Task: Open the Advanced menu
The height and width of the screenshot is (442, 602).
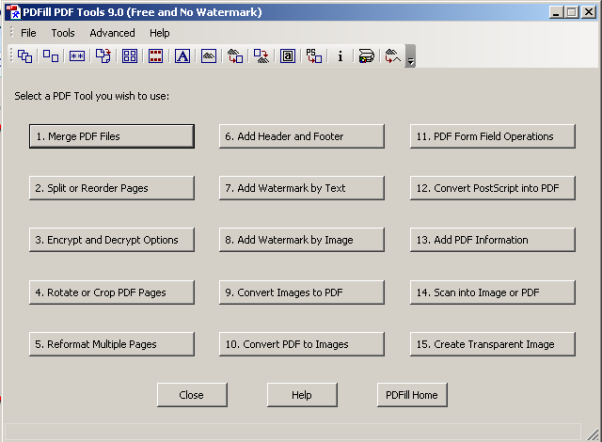Action: tap(112, 33)
